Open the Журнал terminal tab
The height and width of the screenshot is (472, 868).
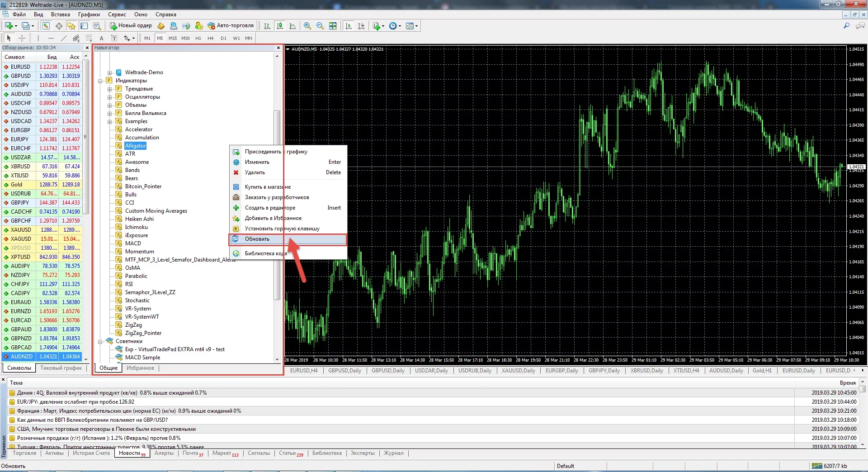393,453
